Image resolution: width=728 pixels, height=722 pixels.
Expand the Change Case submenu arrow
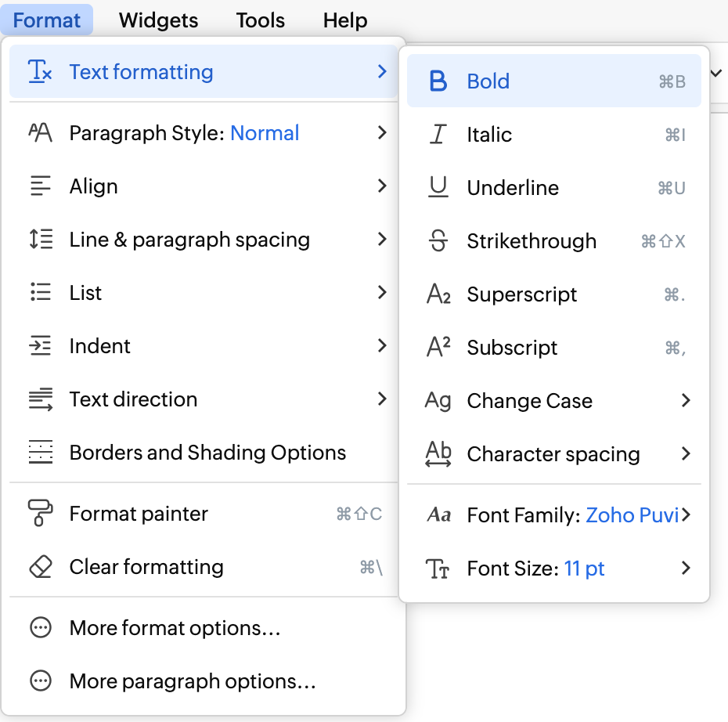[686, 401]
